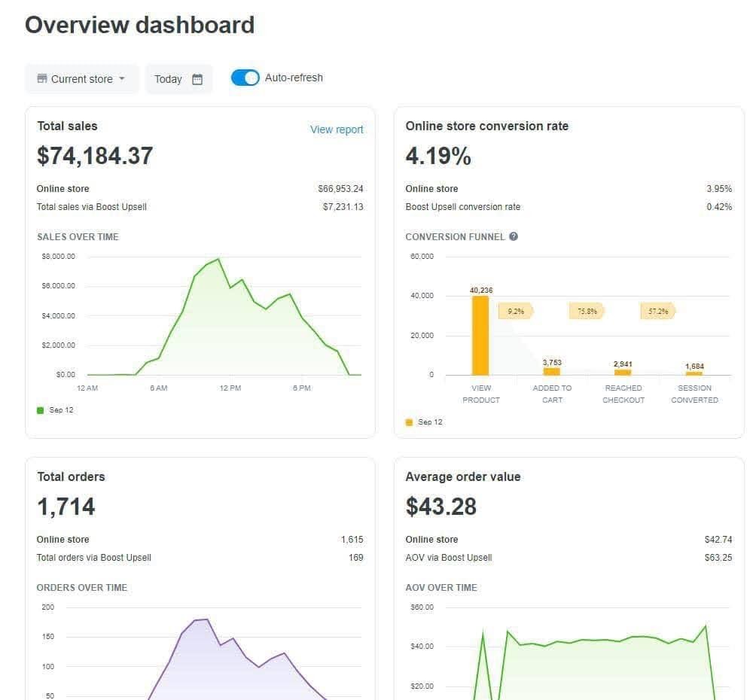Image resolution: width=756 pixels, height=700 pixels.
Task: Click the 1,714 total orders value
Action: coord(66,507)
